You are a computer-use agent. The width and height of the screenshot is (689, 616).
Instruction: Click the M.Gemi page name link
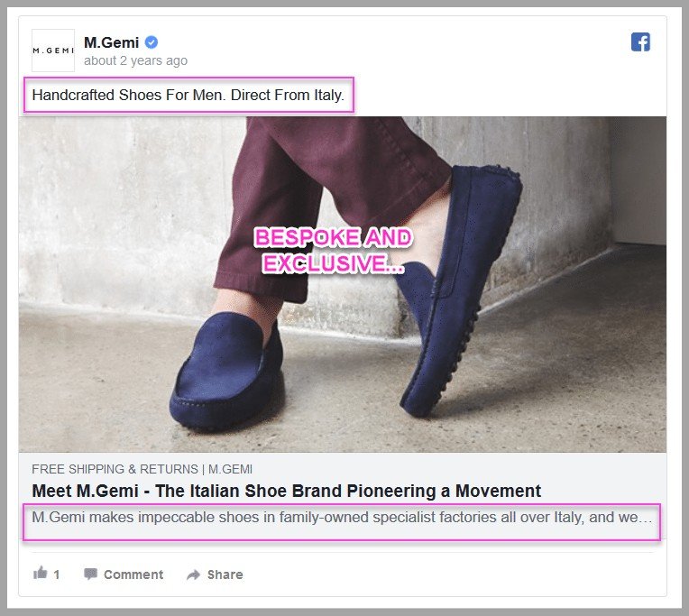111,42
